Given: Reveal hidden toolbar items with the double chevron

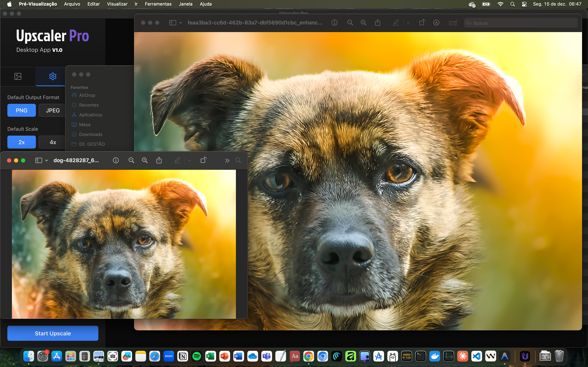Looking at the screenshot, I should coord(227,160).
